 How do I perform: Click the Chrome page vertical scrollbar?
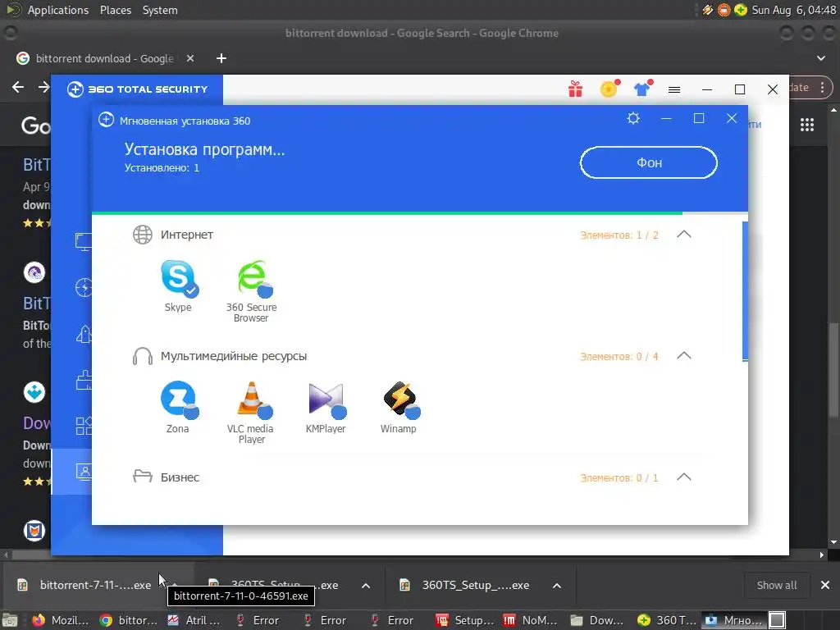[x=833, y=370]
